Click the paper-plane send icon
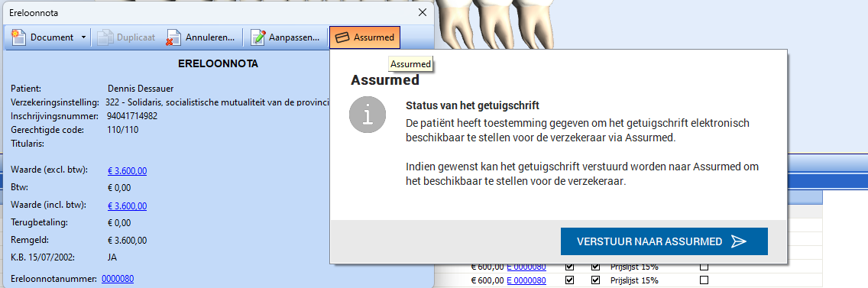The width and height of the screenshot is (868, 288). click(739, 241)
